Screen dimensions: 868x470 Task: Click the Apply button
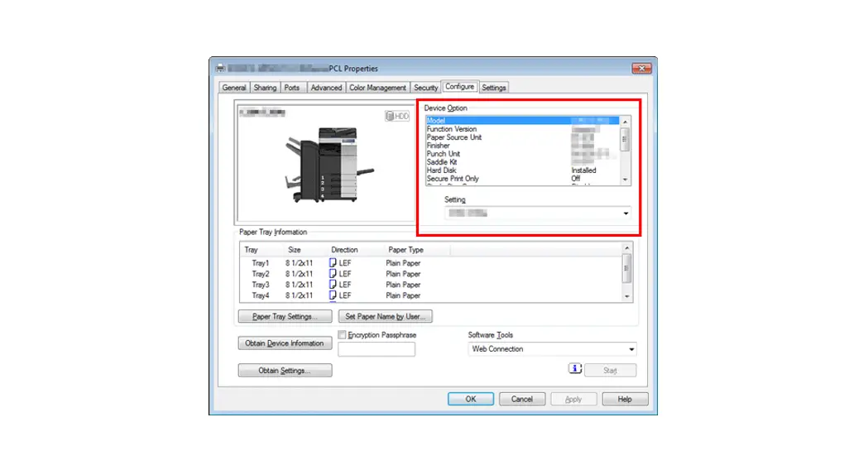(573, 399)
